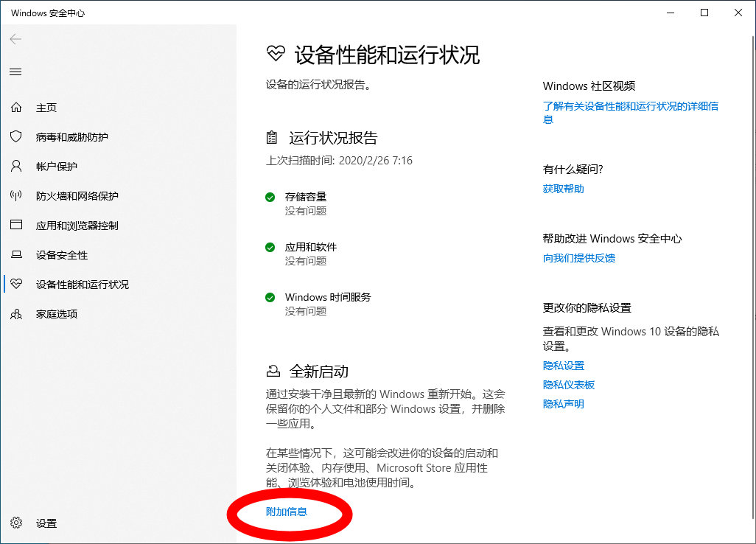This screenshot has height=544, width=756.
Task: Open the 防火墙和网络保护 icon
Action: click(x=16, y=195)
